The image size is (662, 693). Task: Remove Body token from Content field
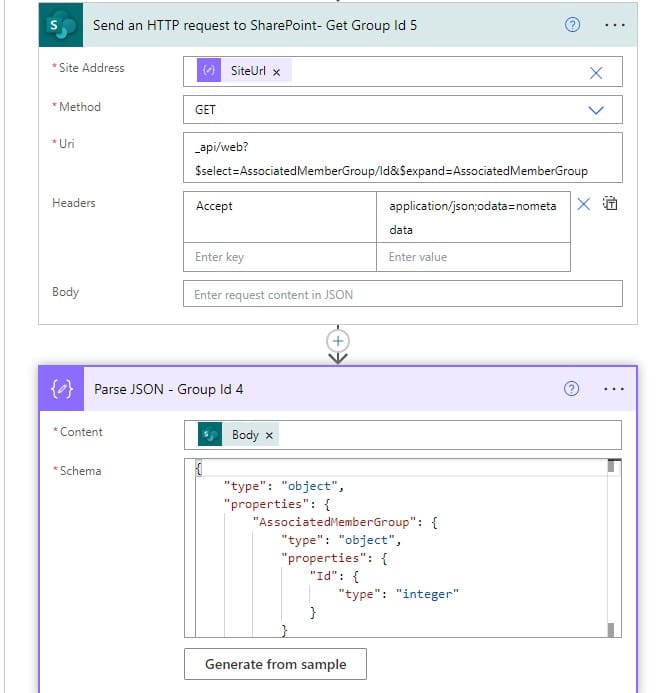coord(269,436)
